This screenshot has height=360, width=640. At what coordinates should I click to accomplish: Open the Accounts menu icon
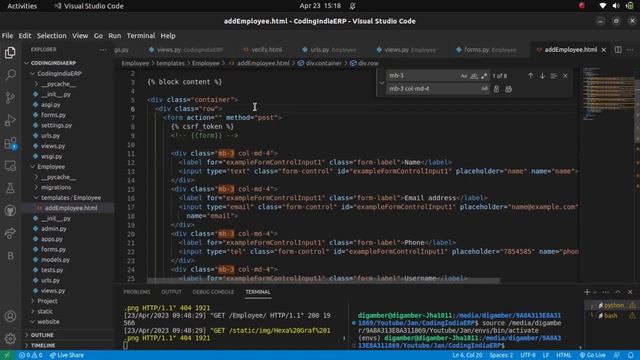[x=10, y=316]
